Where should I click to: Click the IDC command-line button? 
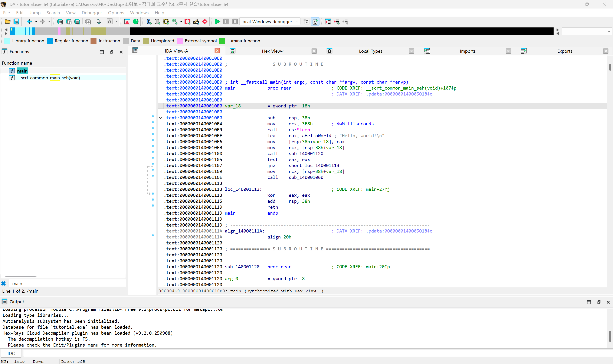click(x=11, y=353)
